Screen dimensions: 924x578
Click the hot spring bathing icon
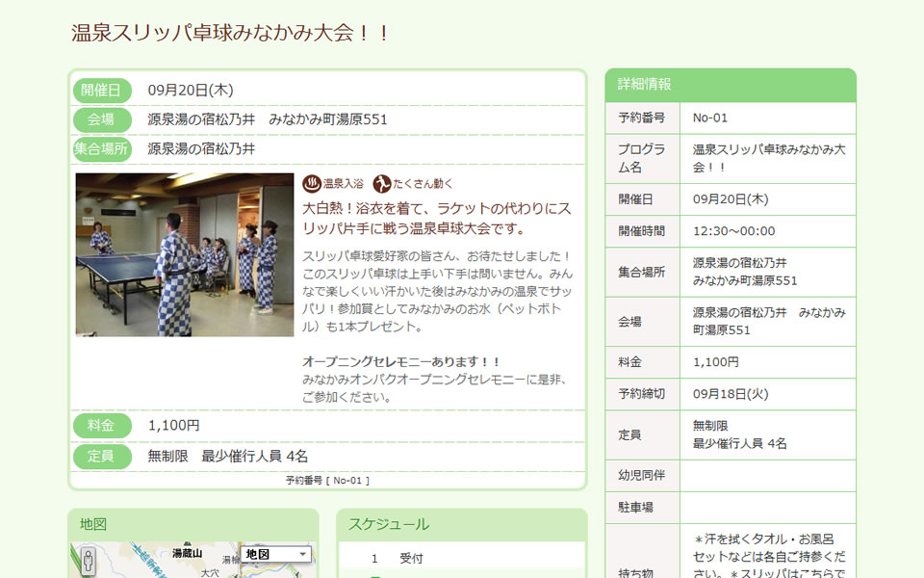point(312,183)
